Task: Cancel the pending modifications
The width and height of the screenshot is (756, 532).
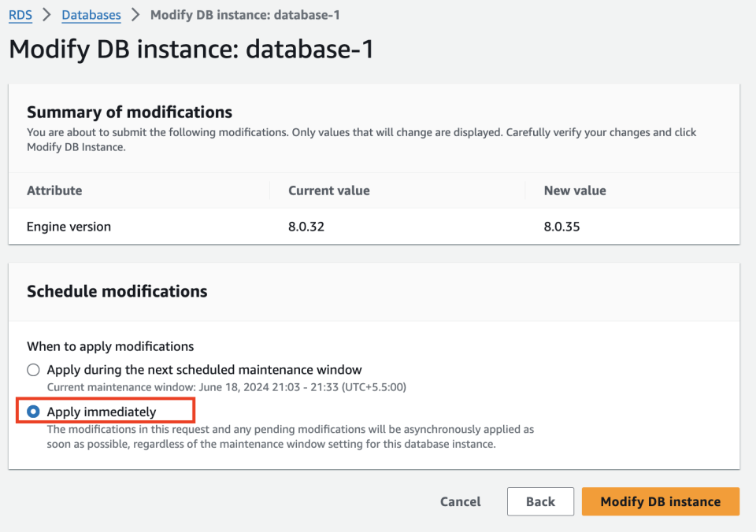Action: click(x=460, y=501)
